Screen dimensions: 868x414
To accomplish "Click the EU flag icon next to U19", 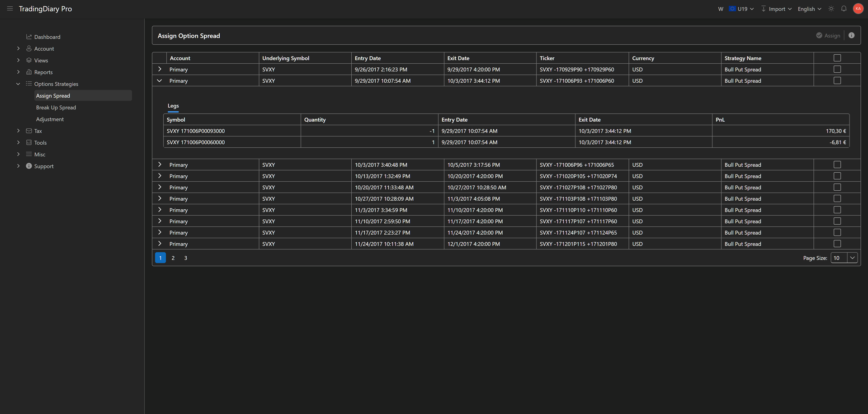I will pyautogui.click(x=732, y=9).
